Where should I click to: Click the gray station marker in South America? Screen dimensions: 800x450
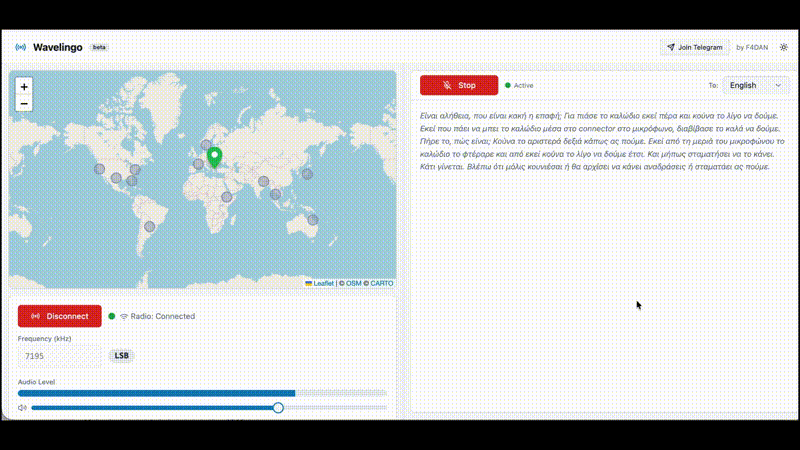(x=150, y=227)
